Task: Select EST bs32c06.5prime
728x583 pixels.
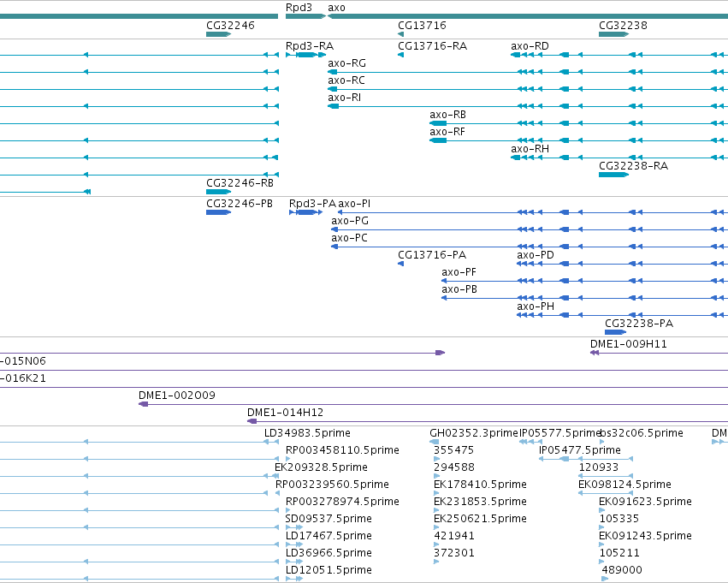Action: point(642,433)
